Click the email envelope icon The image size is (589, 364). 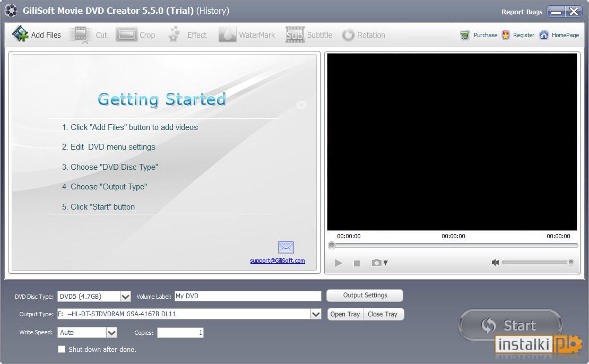click(286, 247)
